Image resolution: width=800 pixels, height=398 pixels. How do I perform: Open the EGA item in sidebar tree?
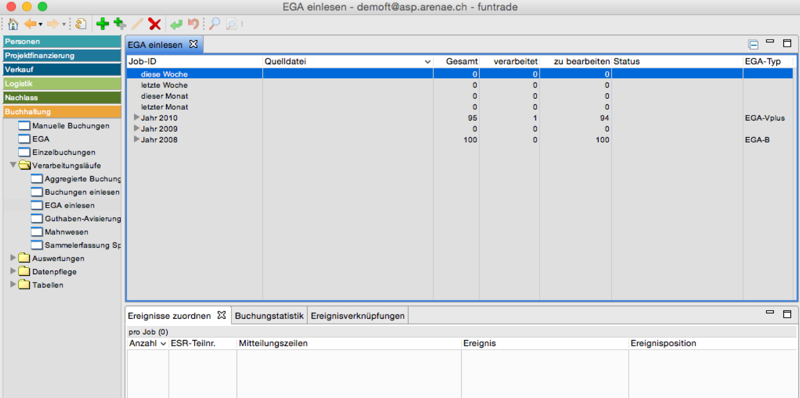tap(40, 139)
